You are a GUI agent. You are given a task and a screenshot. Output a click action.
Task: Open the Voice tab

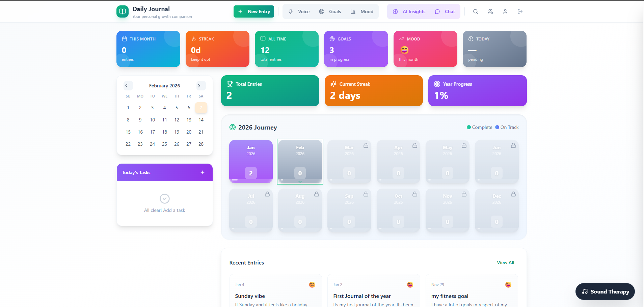click(x=299, y=11)
